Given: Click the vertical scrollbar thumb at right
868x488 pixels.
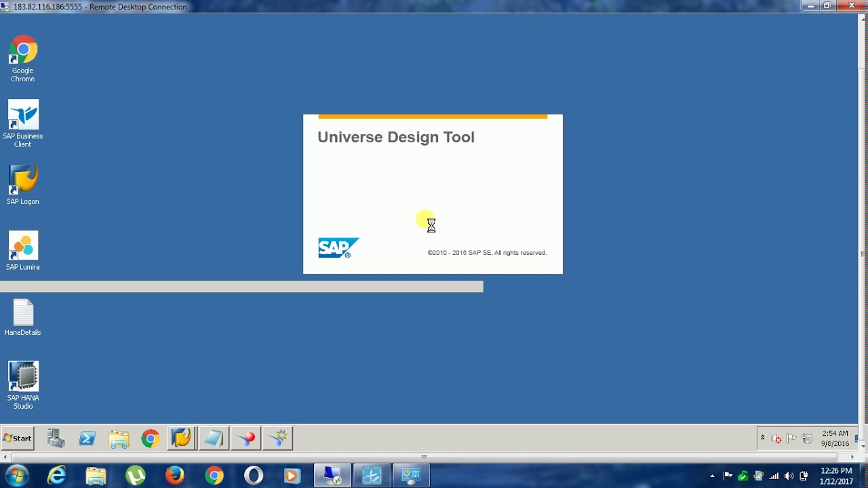Looking at the screenshot, I should click(x=863, y=254).
